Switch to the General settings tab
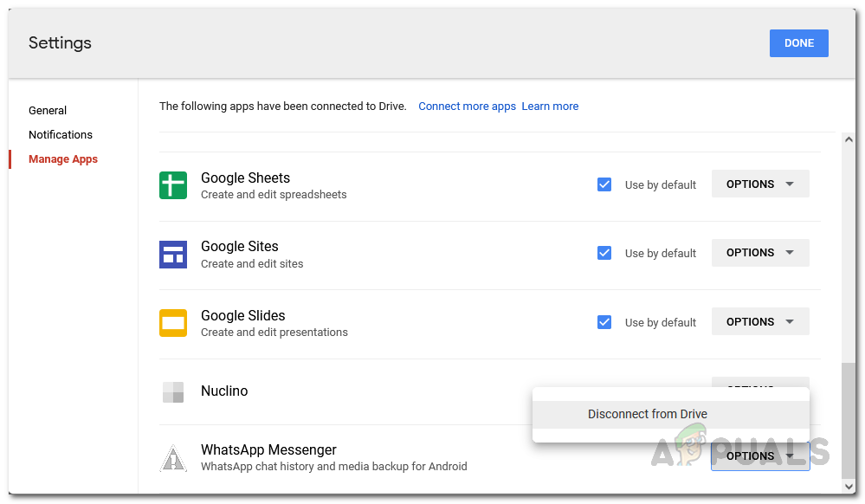Viewport: 865px width, 504px height. 48,111
